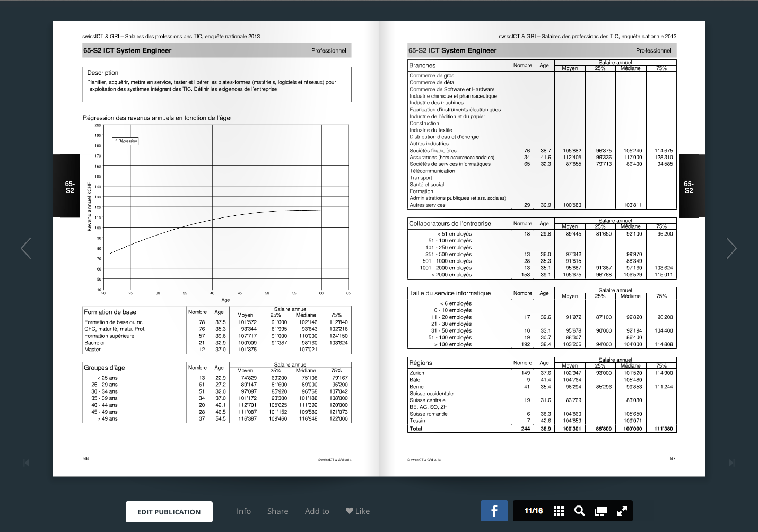Open search with the magnifier icon

click(x=579, y=511)
